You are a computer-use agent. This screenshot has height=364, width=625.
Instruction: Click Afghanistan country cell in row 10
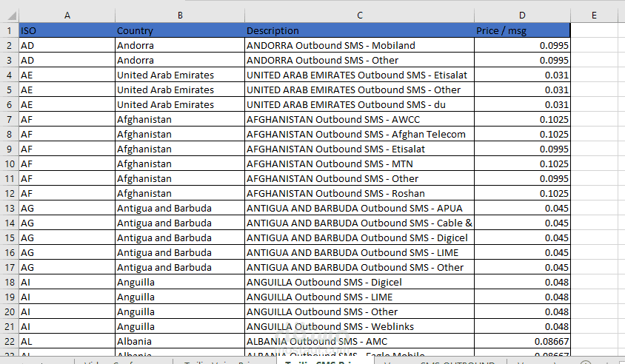tap(180, 164)
